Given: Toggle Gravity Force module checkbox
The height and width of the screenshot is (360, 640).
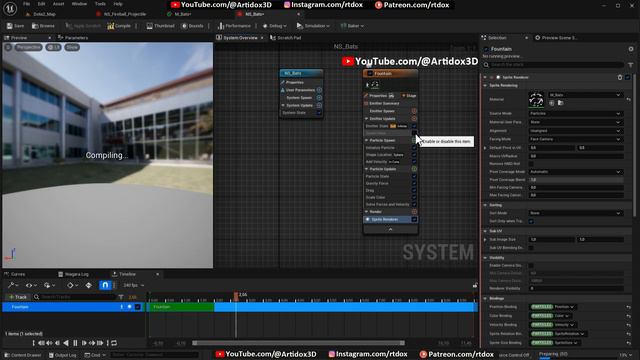Looking at the screenshot, I should click(x=414, y=184).
